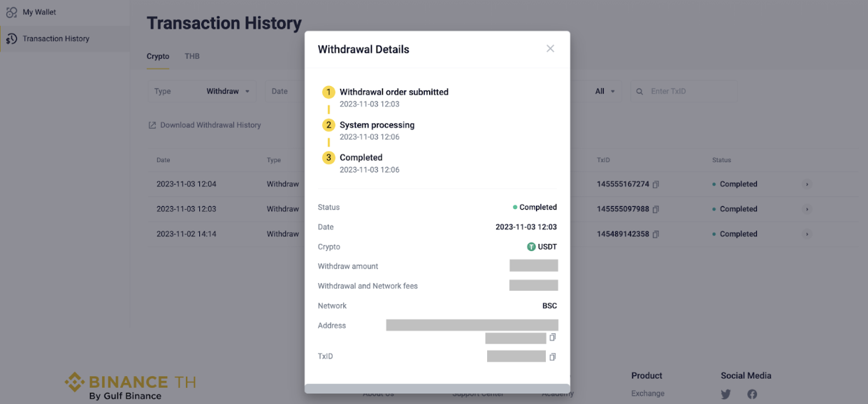Screen dimensions: 868x404
Task: Open the Facebook social media icon
Action: pyautogui.click(x=752, y=394)
